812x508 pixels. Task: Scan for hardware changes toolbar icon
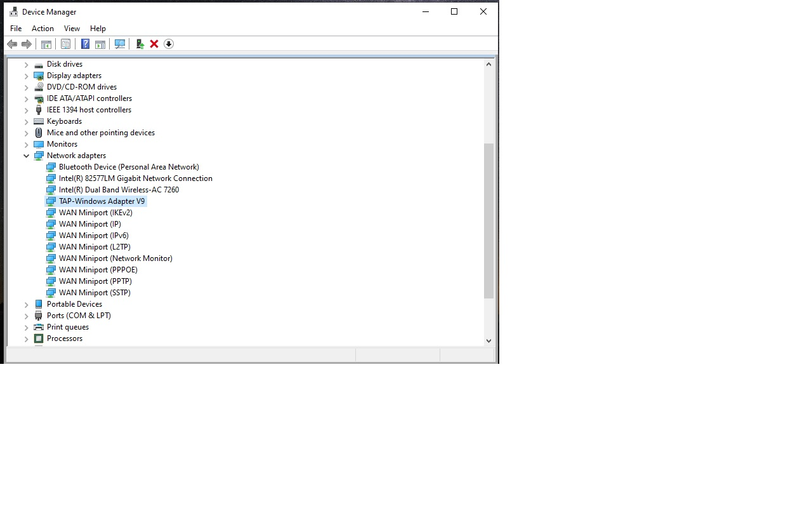119,44
